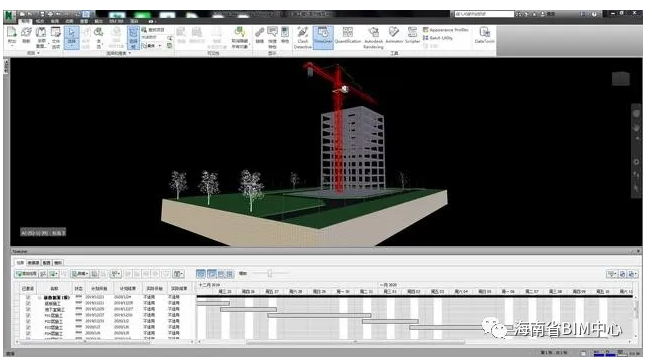650x362 pixels.
Task: Open the Quantification tool
Action: pos(348,36)
